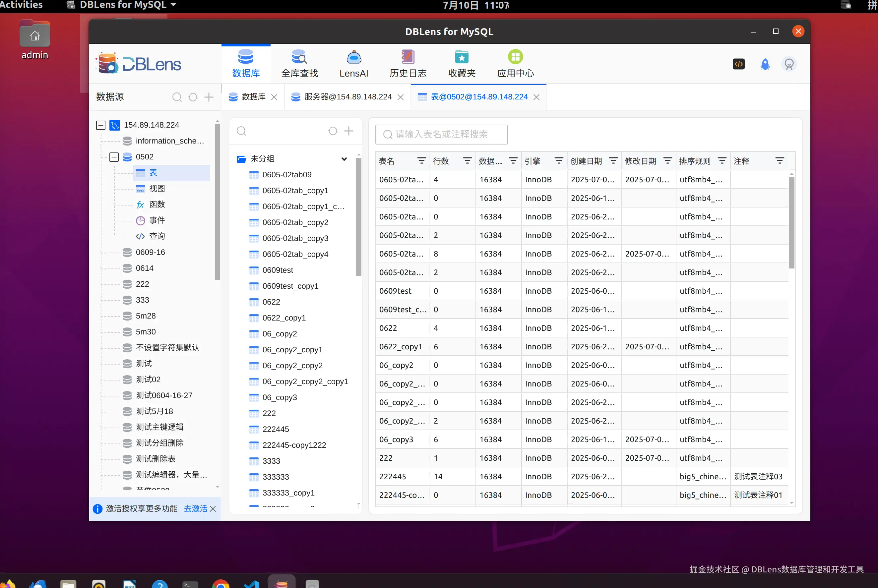Click the user avatar icon
Image resolution: width=878 pixels, height=588 pixels.
click(789, 64)
